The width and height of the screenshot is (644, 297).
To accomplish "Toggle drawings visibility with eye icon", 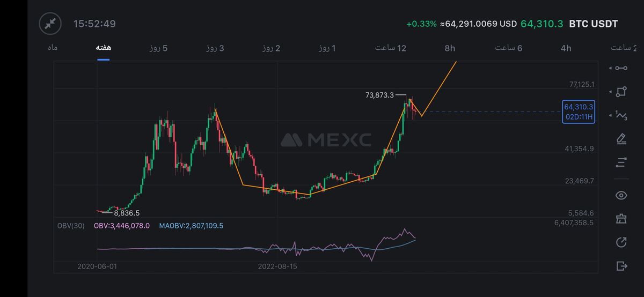I will coord(621,195).
